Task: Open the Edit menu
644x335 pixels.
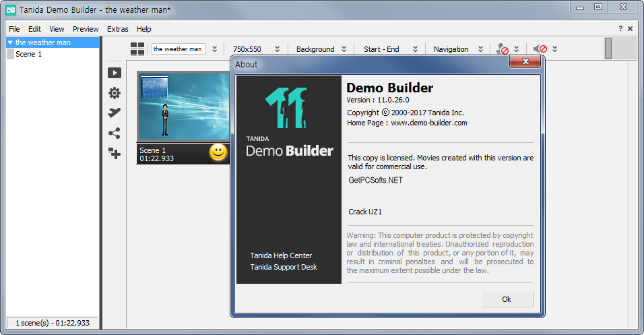Action: tap(34, 29)
